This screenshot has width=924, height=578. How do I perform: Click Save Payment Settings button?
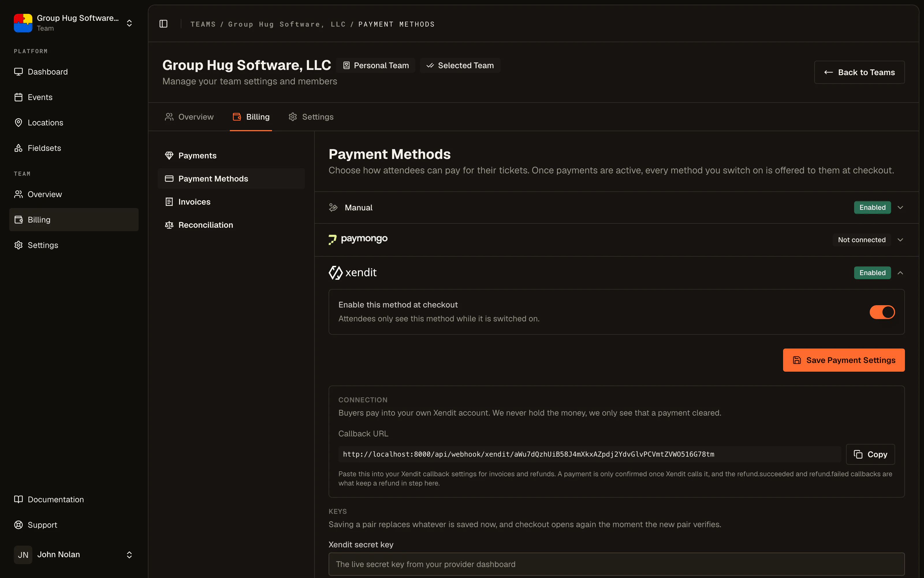844,360
